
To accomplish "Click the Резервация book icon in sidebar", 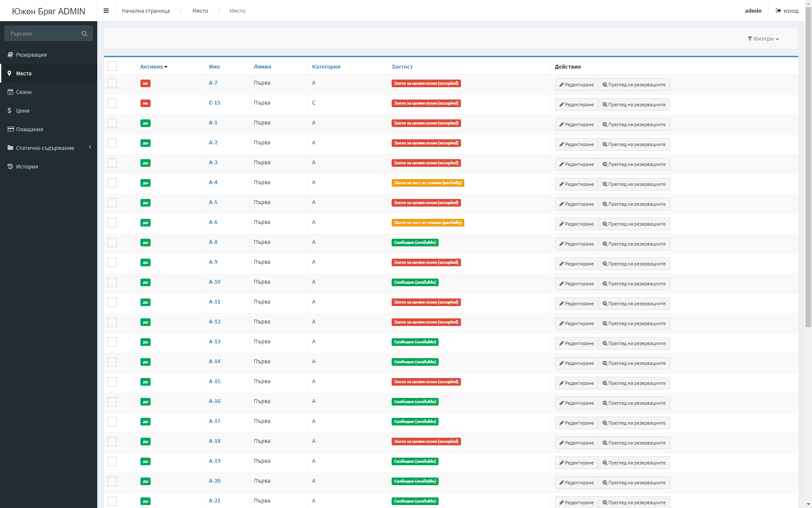I will click(10, 55).
